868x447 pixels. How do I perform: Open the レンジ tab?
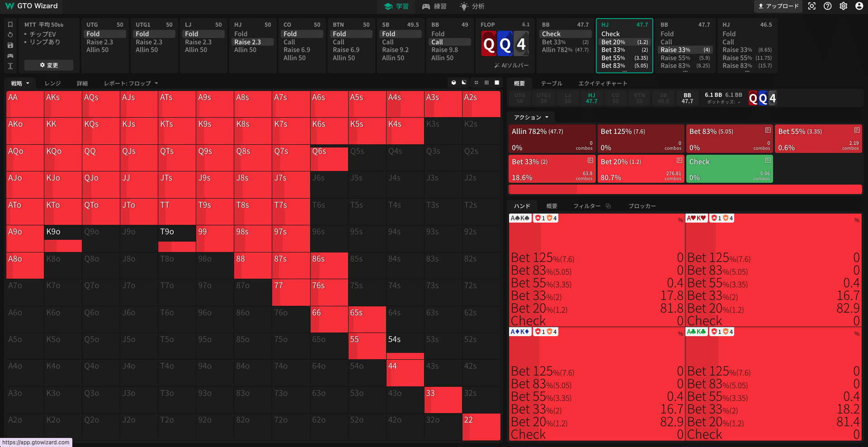pyautogui.click(x=52, y=83)
